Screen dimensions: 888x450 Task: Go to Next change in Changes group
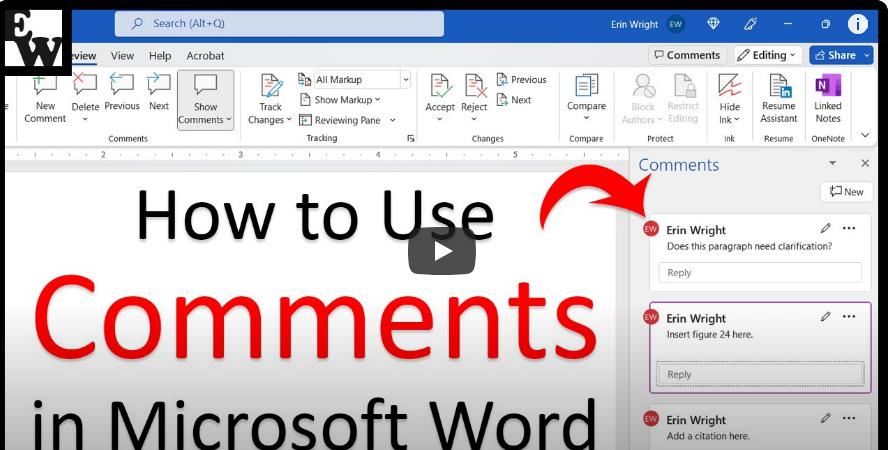tap(514, 100)
